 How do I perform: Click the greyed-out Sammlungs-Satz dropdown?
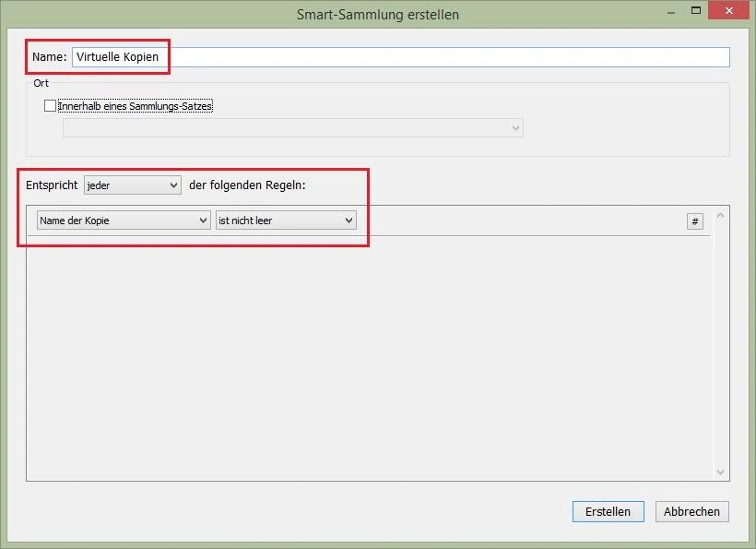coord(292,128)
